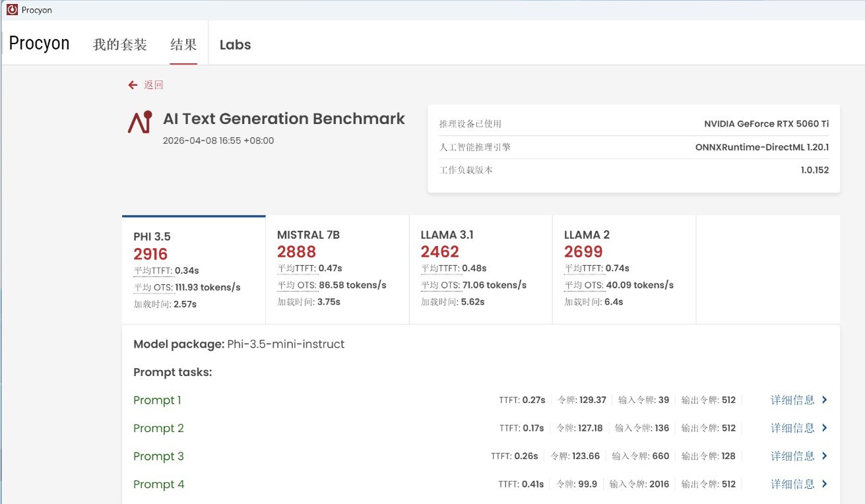Open the Prompt 3 task link
This screenshot has width=865, height=504.
click(x=158, y=457)
